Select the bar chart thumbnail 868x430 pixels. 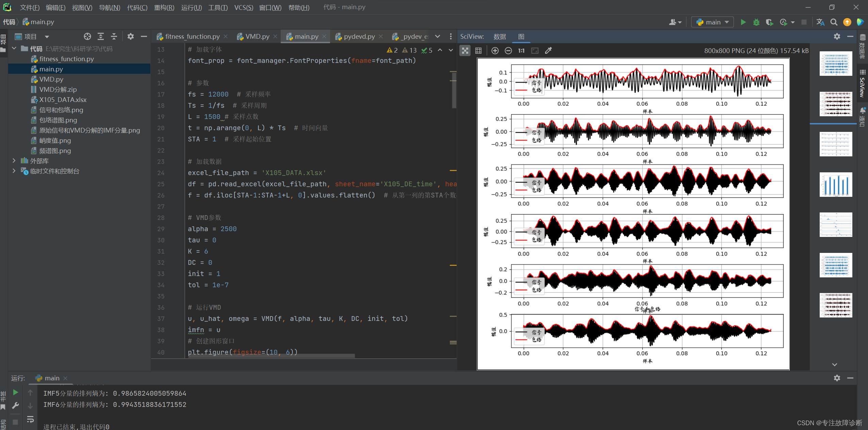pos(836,185)
